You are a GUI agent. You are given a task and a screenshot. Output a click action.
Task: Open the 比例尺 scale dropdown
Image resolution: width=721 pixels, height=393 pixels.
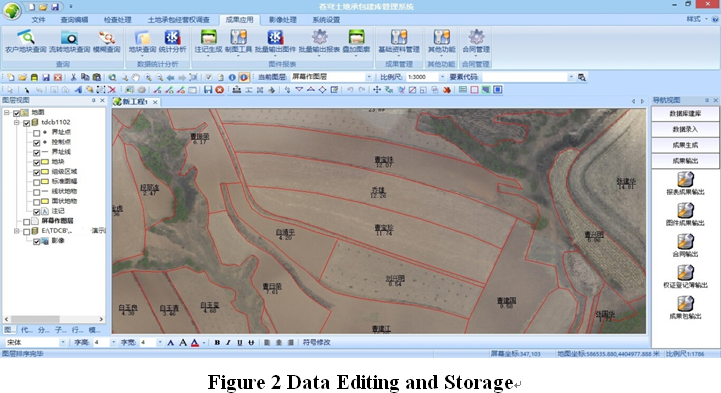442,77
